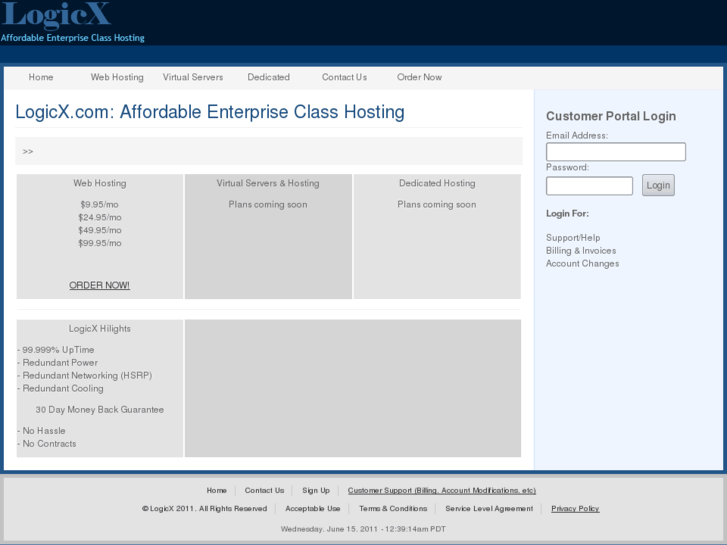Click the footer Contact Us link

tap(264, 490)
